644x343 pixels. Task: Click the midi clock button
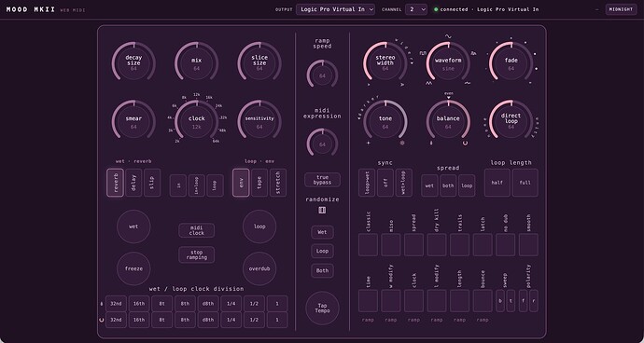pyautogui.click(x=196, y=230)
